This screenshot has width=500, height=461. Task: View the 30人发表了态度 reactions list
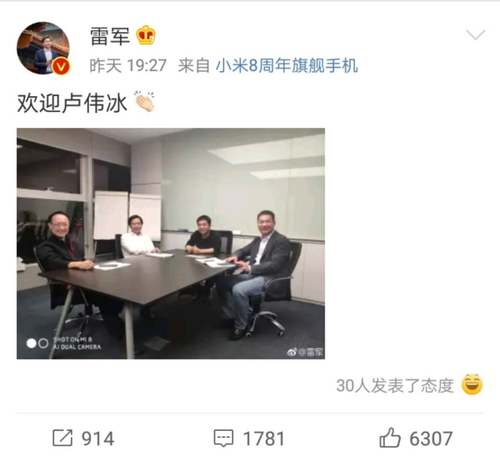395,386
